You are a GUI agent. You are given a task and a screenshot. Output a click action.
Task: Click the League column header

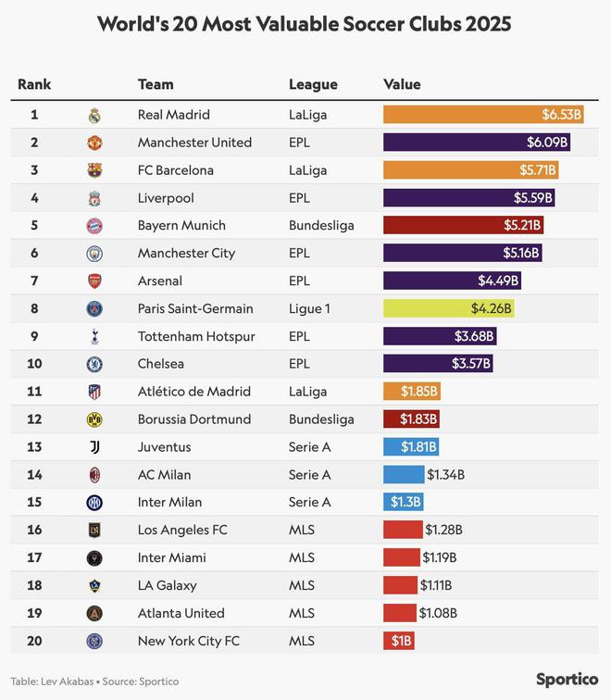(x=313, y=84)
